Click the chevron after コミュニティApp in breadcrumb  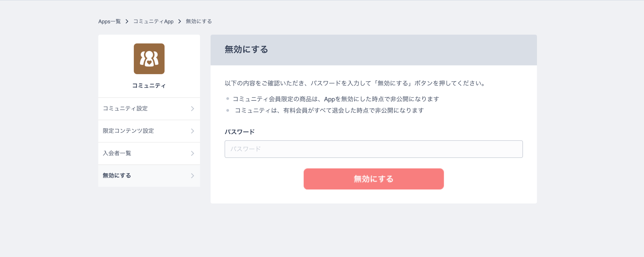pos(180,22)
